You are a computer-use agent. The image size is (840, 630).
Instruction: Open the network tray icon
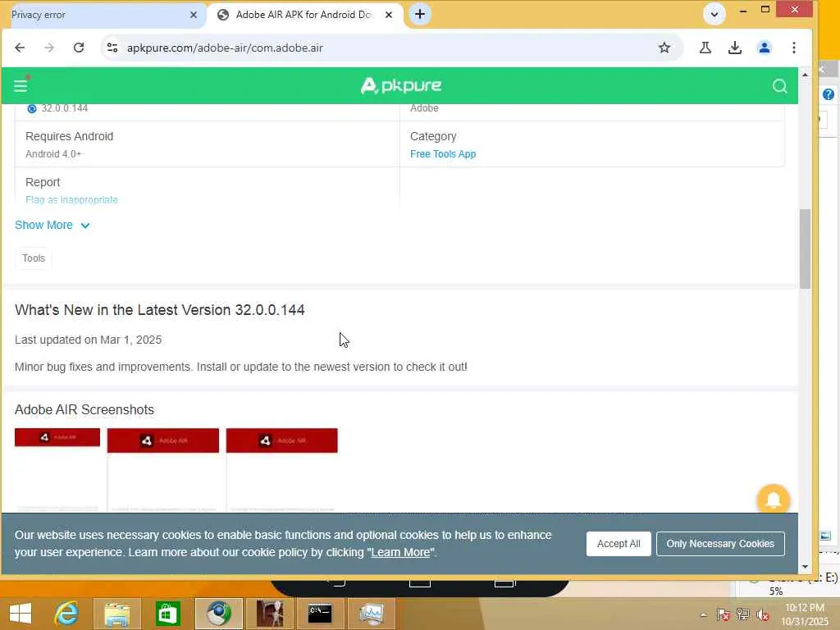coord(742,614)
